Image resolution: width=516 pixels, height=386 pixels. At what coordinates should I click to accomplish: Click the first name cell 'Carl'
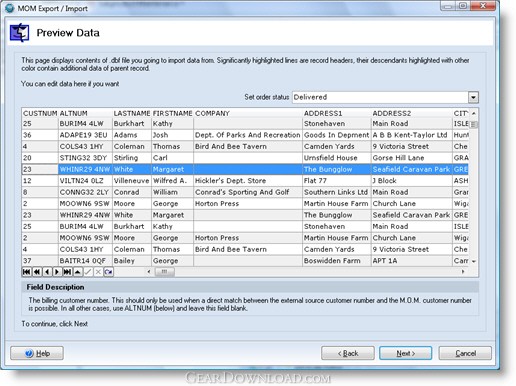tap(172, 158)
